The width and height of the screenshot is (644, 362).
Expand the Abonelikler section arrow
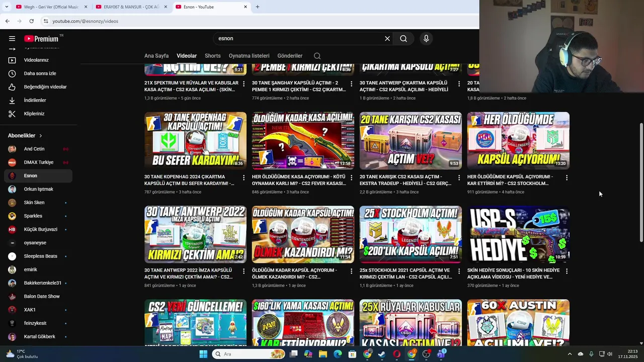click(41, 136)
